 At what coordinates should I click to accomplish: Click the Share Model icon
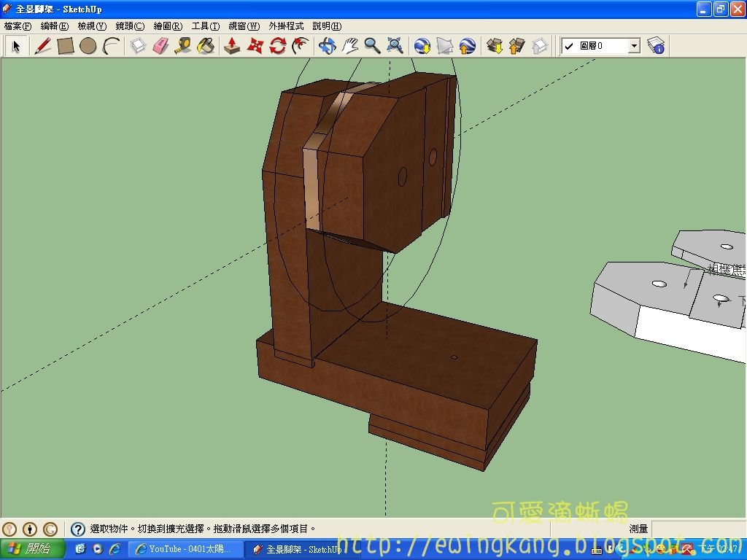pyautogui.click(x=517, y=46)
